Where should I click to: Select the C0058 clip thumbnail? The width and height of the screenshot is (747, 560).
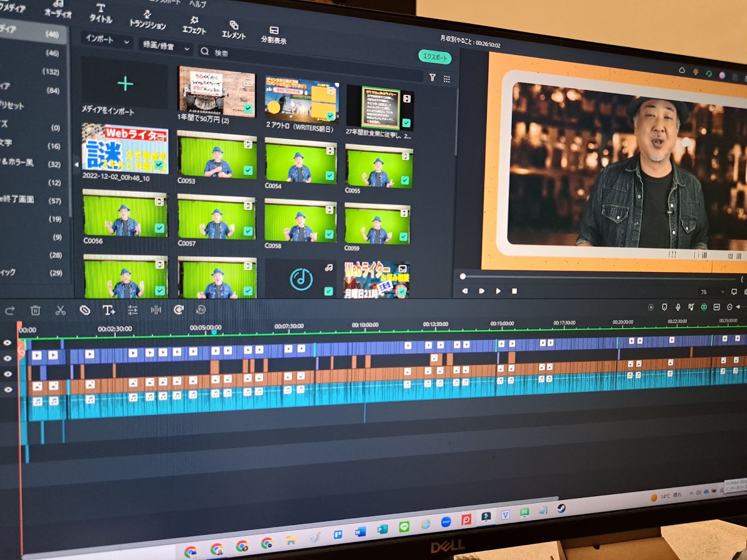tap(300, 220)
